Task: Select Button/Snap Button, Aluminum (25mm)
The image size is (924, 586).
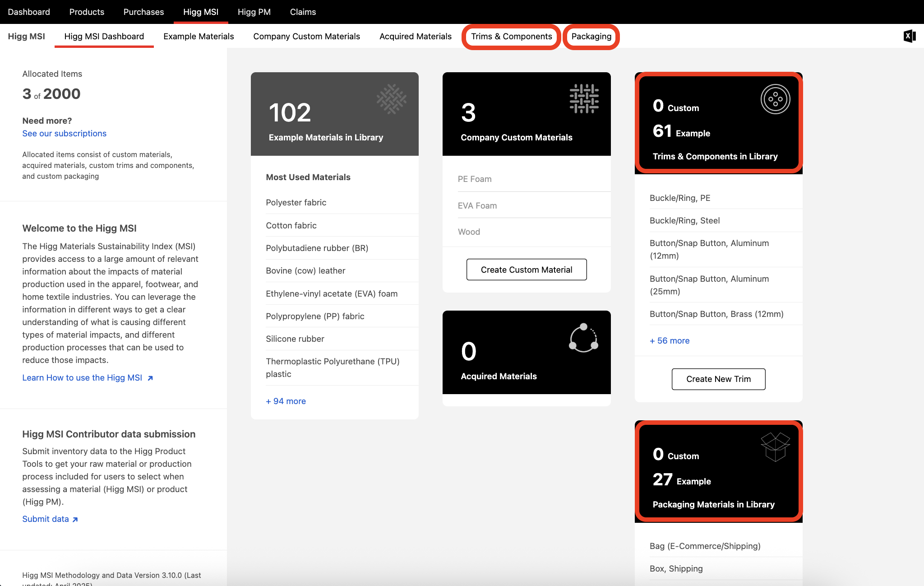Action: point(726,285)
